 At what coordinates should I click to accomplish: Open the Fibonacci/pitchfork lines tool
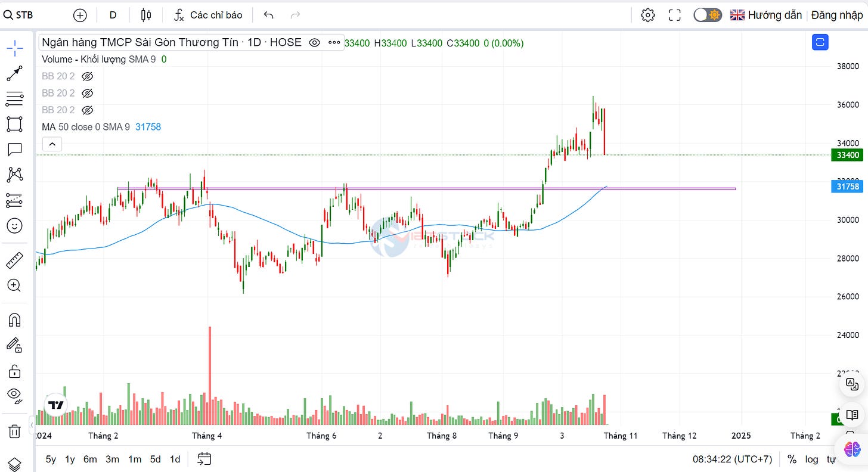tap(15, 99)
